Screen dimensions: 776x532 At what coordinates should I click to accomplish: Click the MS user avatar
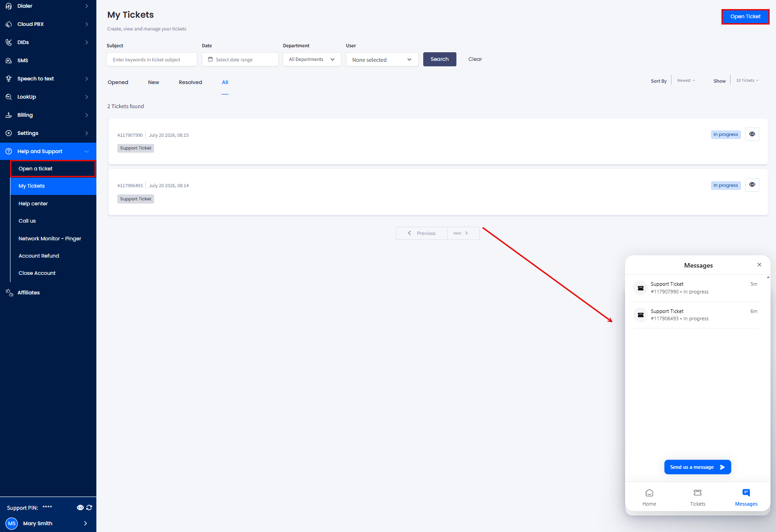12,523
